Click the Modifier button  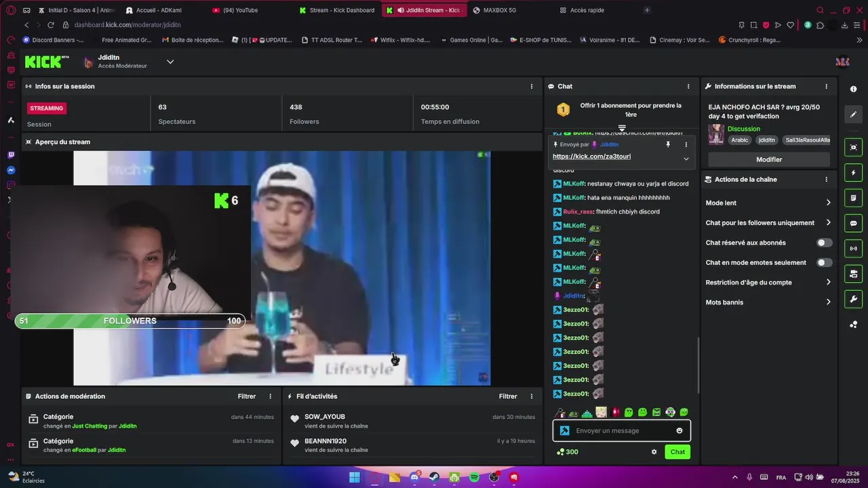[x=769, y=159]
